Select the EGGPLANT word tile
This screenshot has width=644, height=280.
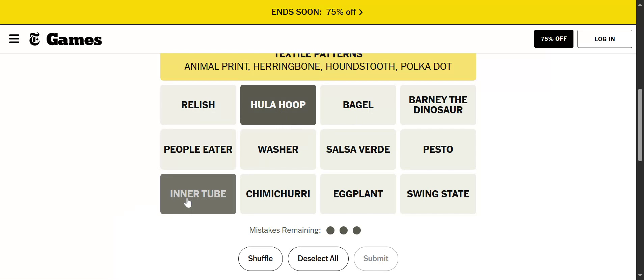[358, 194]
